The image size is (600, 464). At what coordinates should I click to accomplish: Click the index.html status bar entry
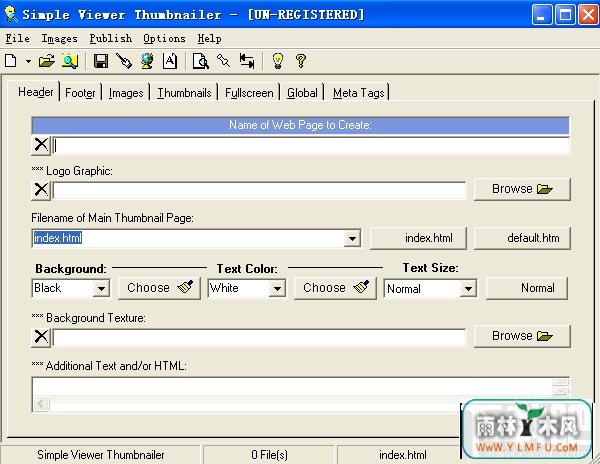point(403,455)
